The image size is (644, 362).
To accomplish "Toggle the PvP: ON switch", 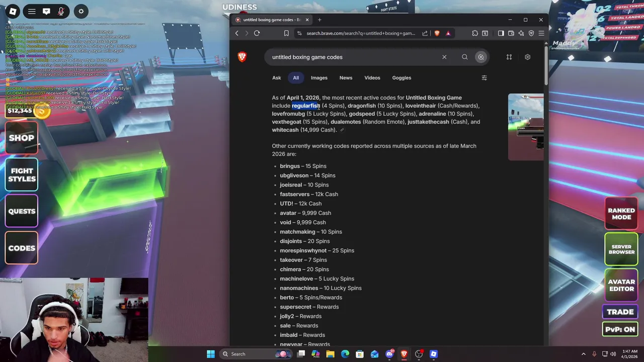I will click(x=620, y=329).
